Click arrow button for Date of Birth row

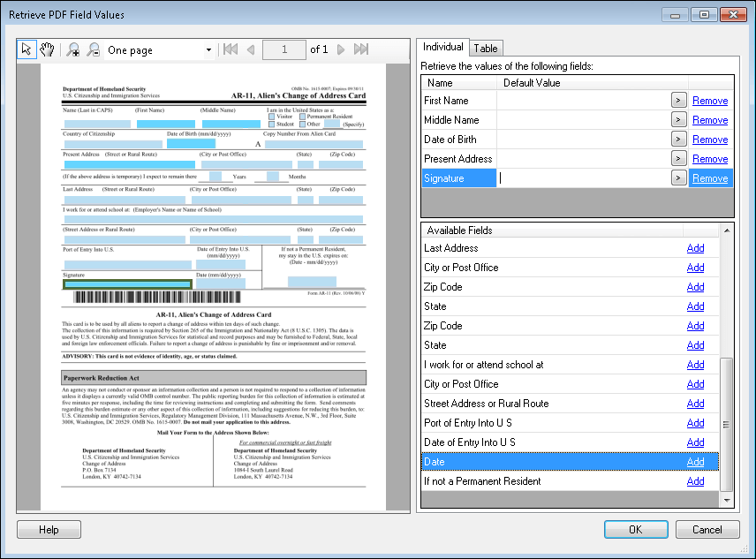click(678, 140)
